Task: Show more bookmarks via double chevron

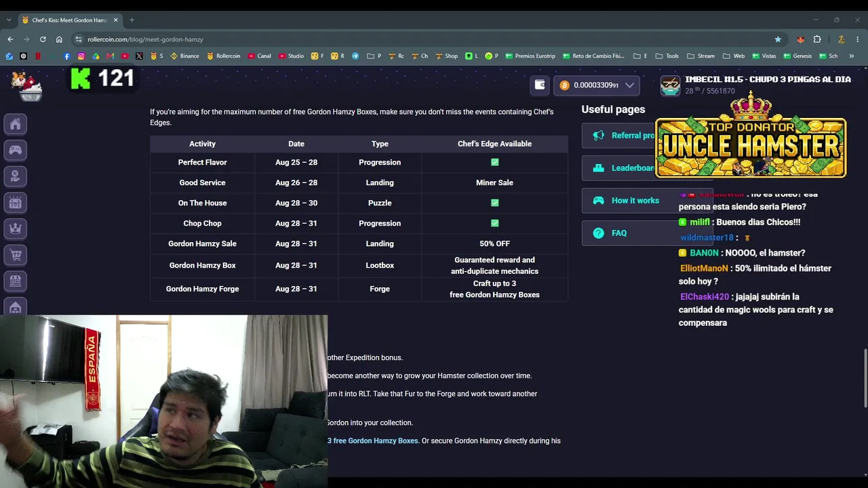Action: (852, 56)
